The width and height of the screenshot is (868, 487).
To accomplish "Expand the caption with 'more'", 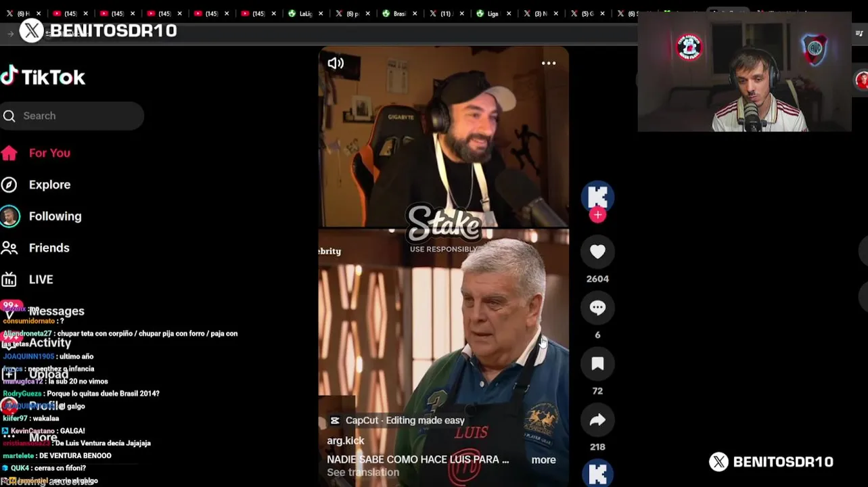I will point(543,460).
